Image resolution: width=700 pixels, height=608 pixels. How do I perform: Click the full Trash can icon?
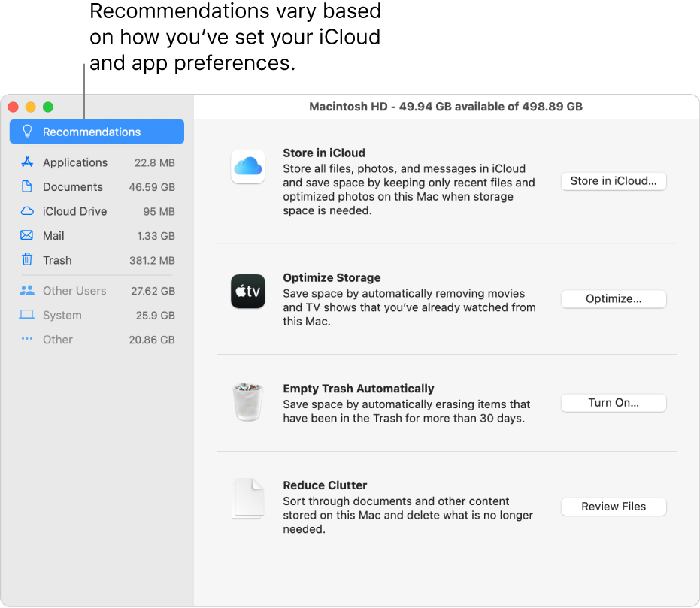[x=248, y=401]
